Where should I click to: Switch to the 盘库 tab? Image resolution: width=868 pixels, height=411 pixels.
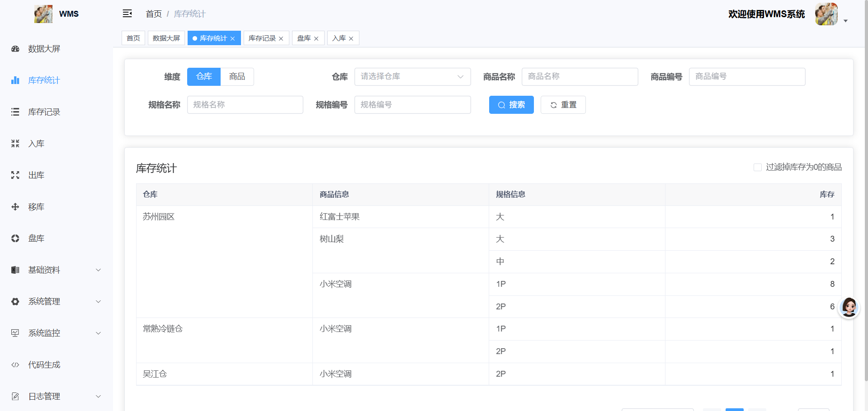(304, 38)
